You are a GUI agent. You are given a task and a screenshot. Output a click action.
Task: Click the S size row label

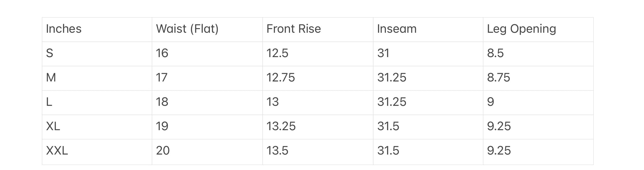[x=49, y=53]
